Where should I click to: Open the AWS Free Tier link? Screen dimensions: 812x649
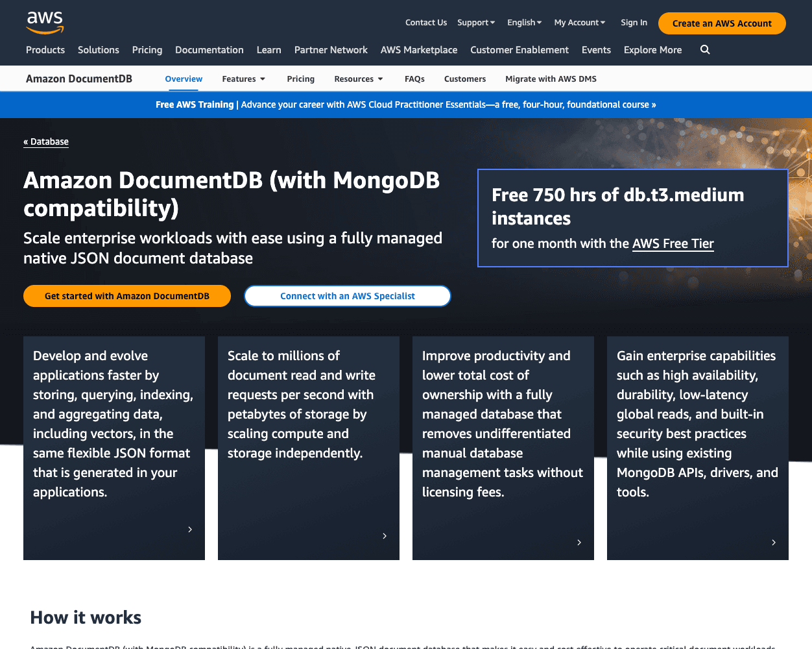[673, 244]
